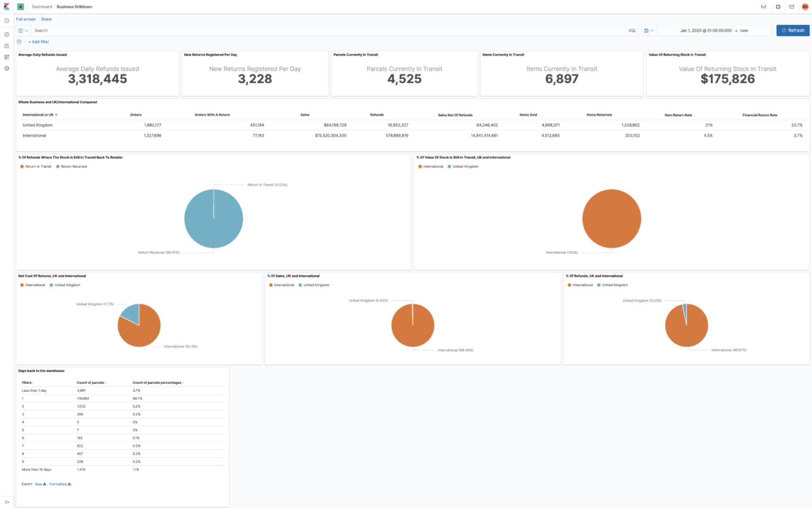Click the DU user avatar
This screenshot has height=508, width=812.
[x=805, y=6]
